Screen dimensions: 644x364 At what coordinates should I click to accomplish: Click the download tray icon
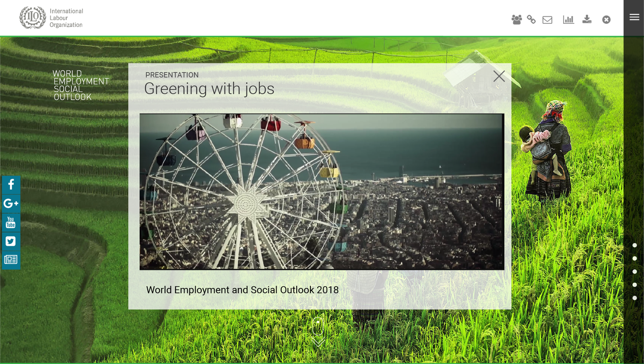pos(586,19)
